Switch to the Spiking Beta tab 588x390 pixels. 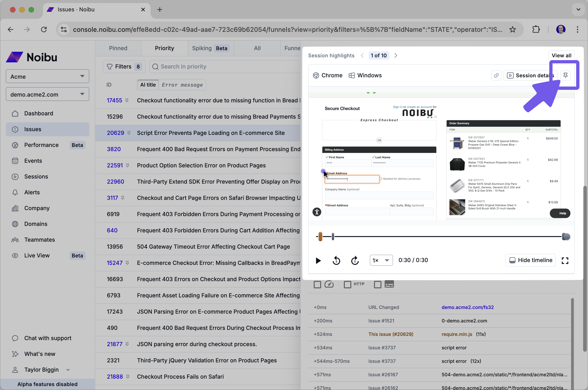(x=210, y=48)
